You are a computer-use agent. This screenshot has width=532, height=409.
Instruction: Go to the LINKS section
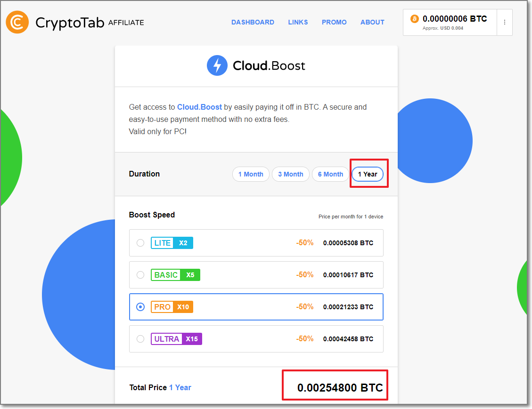point(298,22)
